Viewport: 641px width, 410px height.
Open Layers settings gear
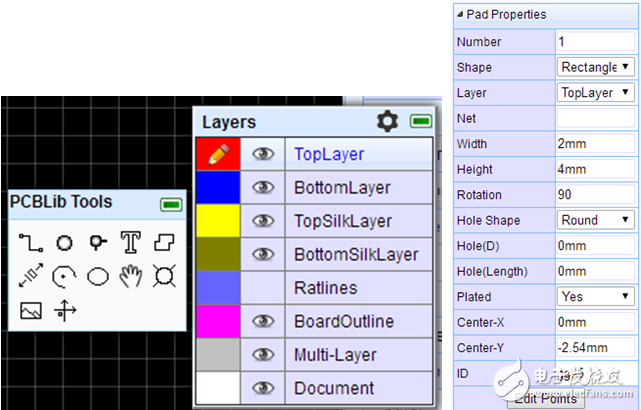point(387,121)
